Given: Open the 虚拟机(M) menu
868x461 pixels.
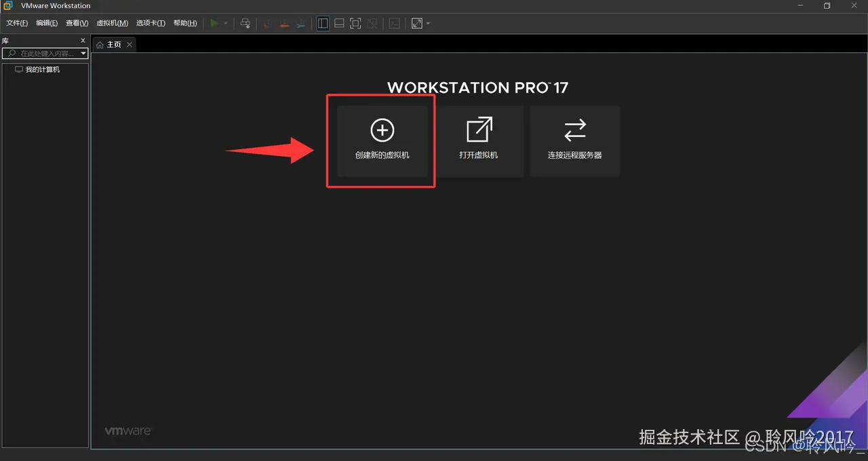Looking at the screenshot, I should click(112, 23).
